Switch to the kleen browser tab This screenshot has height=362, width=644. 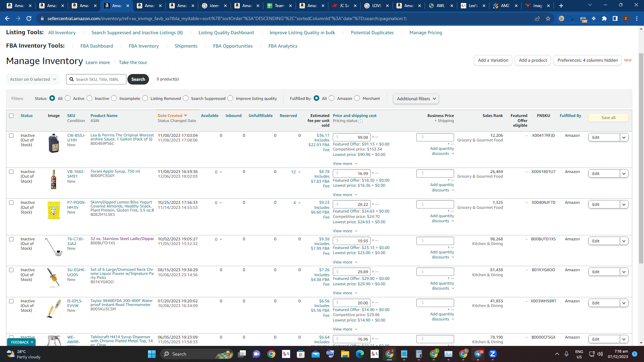point(214,6)
